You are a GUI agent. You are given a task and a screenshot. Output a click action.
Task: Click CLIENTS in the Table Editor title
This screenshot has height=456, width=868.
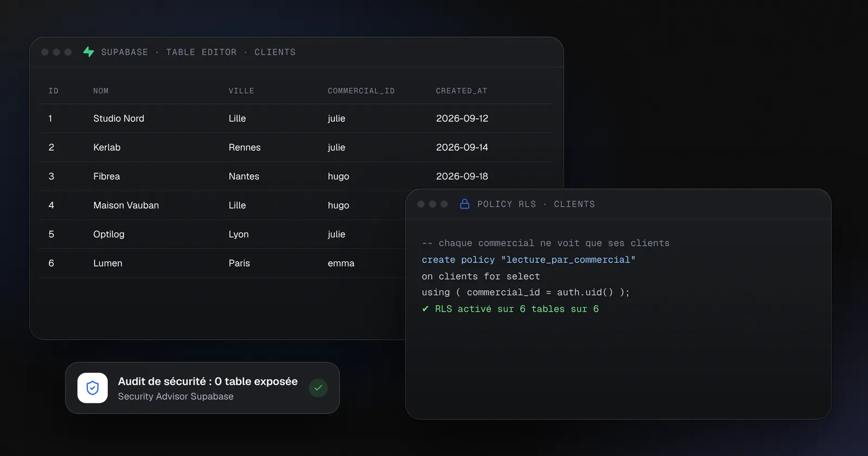[x=275, y=52]
